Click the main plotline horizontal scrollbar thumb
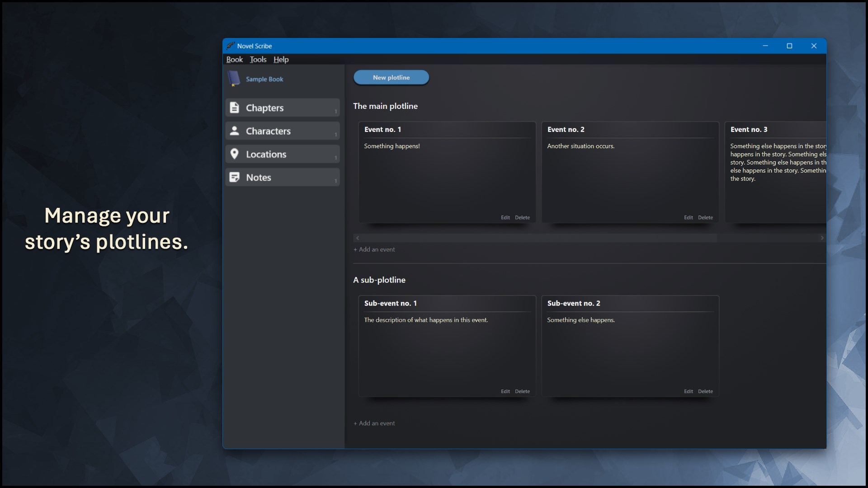This screenshot has width=868, height=488. point(539,238)
